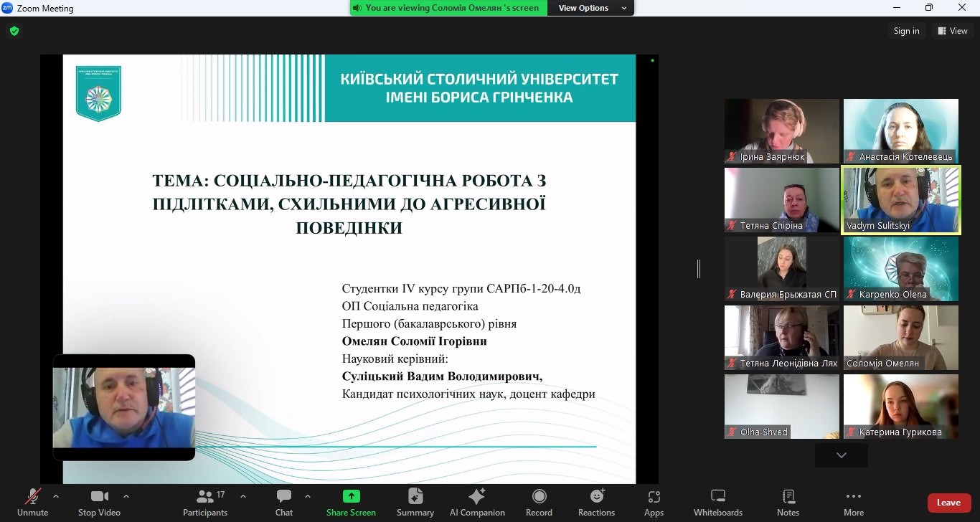This screenshot has height=522, width=980.
Task: Open the More menu in the toolbar
Action: pyautogui.click(x=853, y=502)
